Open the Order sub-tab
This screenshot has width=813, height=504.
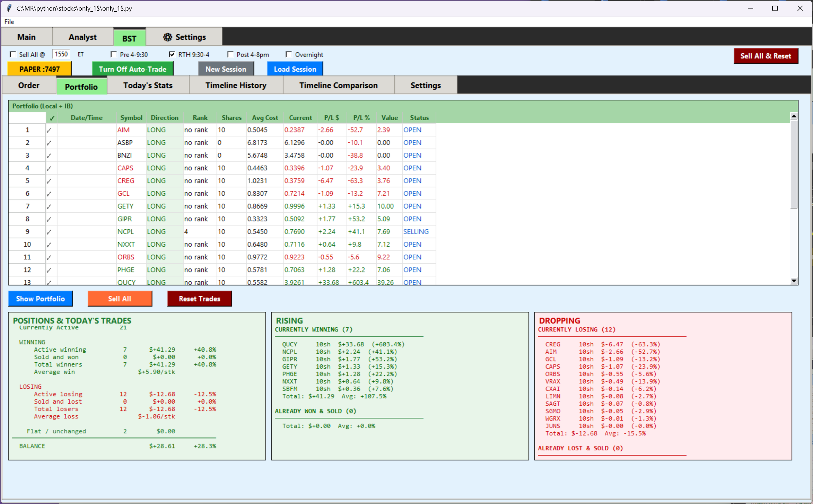pyautogui.click(x=29, y=85)
